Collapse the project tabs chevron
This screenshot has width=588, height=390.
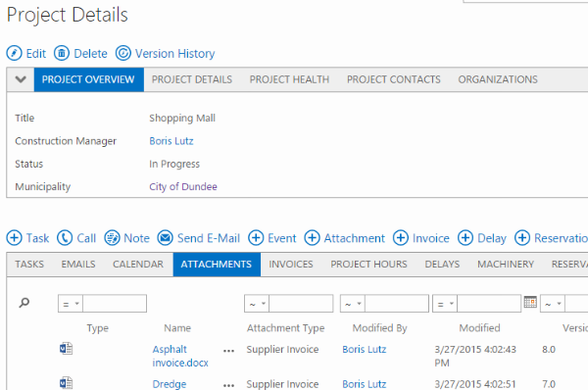pos(21,79)
